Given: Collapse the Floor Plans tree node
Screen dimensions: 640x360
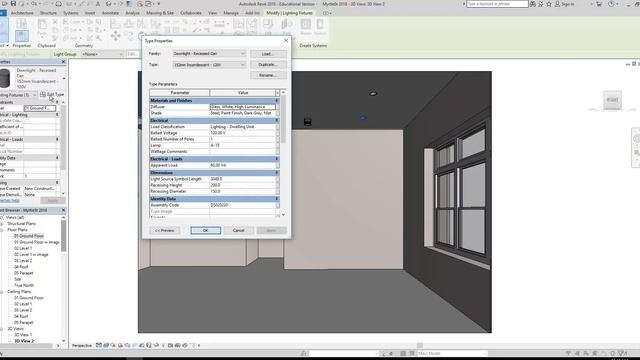Looking at the screenshot, I should [2, 230].
